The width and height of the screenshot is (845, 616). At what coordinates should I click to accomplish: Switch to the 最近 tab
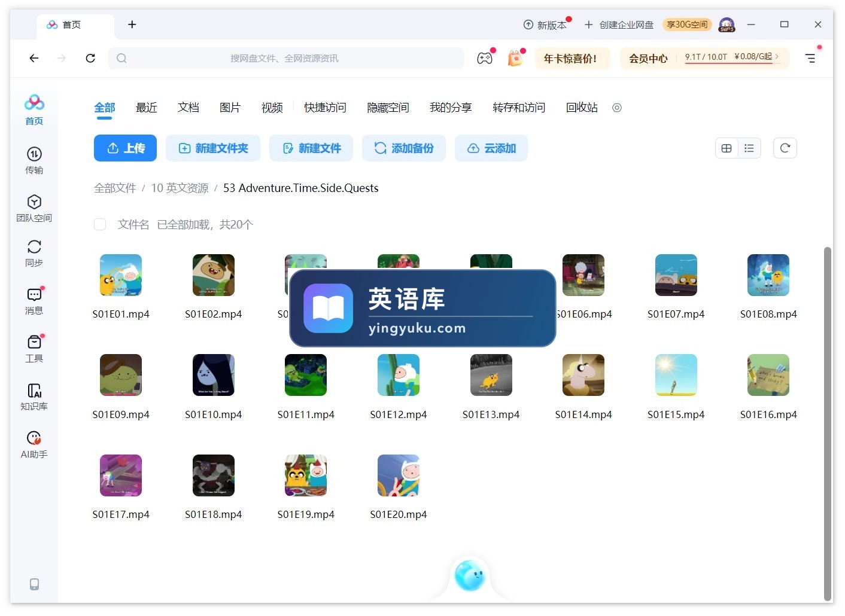pos(147,108)
